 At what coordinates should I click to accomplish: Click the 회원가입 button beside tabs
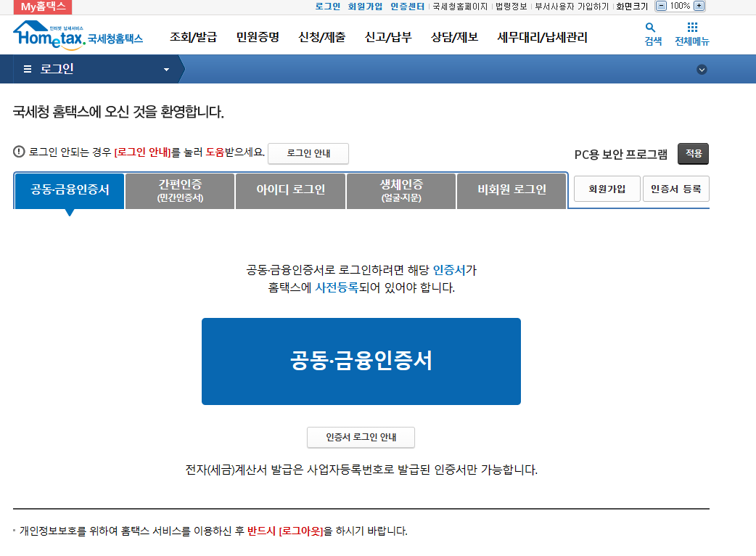click(607, 189)
